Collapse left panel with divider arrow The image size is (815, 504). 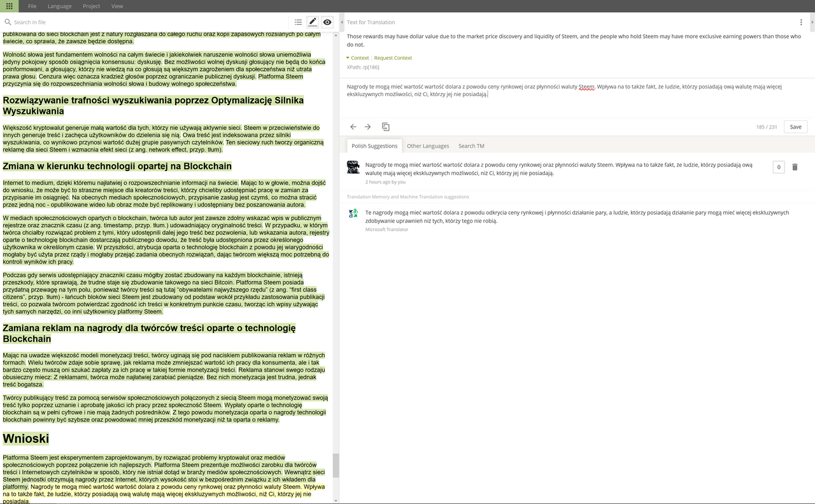point(343,22)
